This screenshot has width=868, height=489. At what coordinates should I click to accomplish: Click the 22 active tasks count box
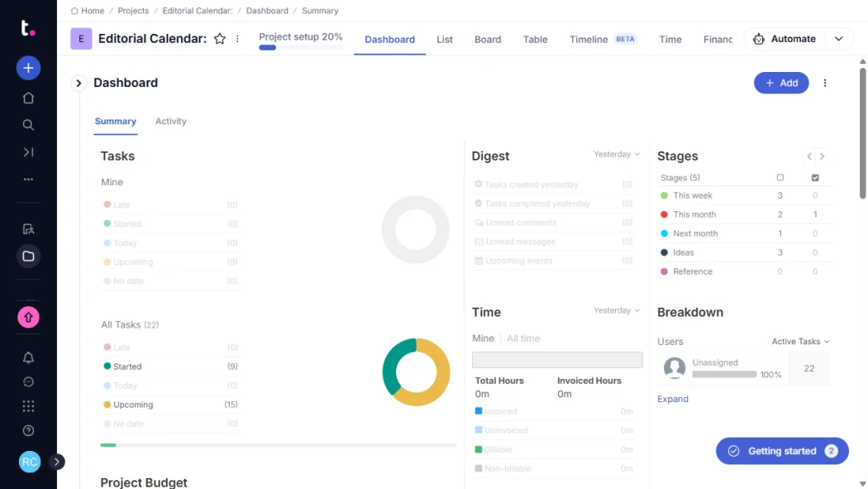coord(808,368)
